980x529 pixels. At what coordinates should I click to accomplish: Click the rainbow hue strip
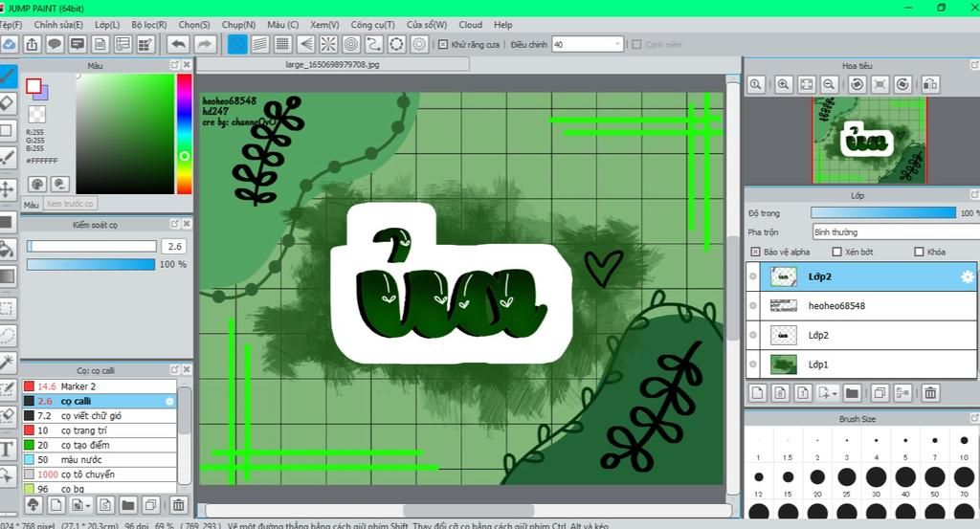185,134
